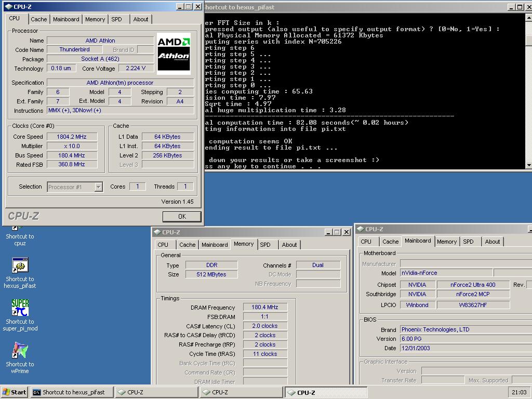
Task: Click the BIOS Date field 12/31/2003
Action: point(466,348)
